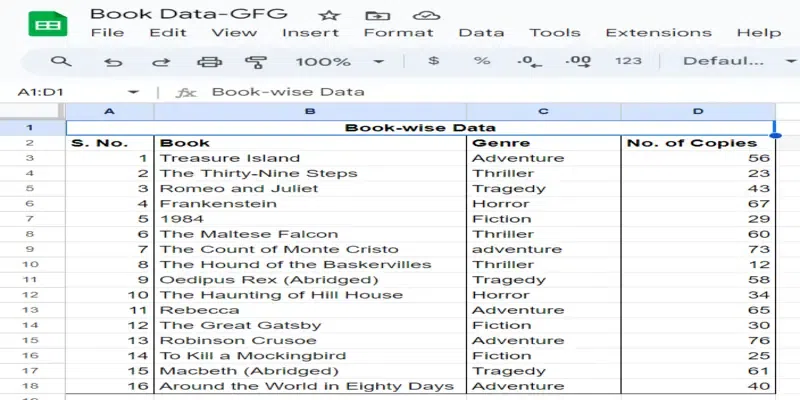Increase decimal places
800x400 pixels.
pos(578,62)
